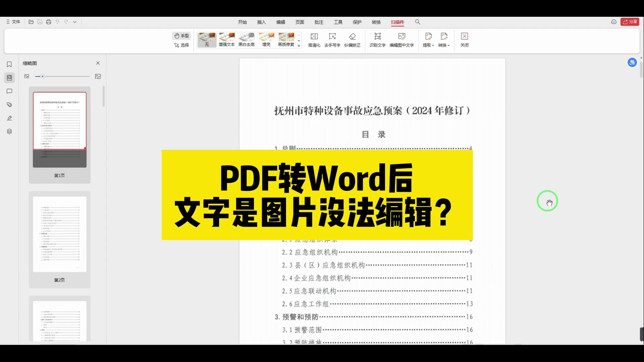Select the 第1页 thumbnail
This screenshot has width=644, height=362.
[x=60, y=135]
